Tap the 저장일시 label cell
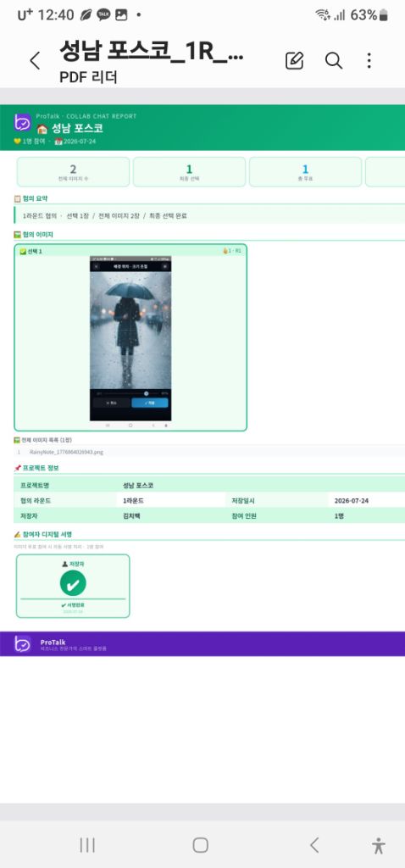 pos(243,500)
